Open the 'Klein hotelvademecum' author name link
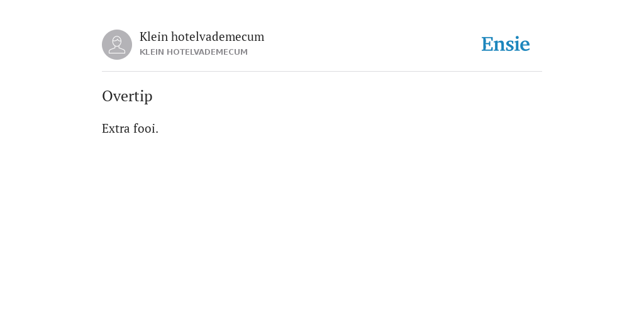The width and height of the screenshot is (644, 322). point(202,36)
